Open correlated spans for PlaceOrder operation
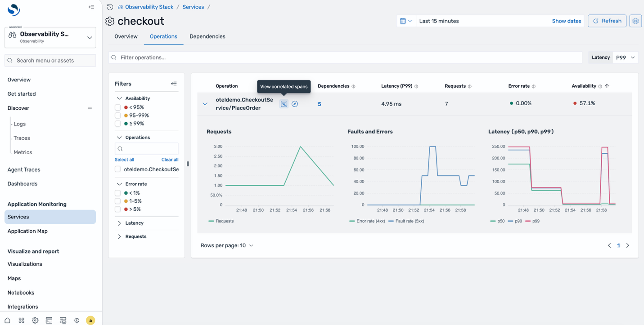The height and width of the screenshot is (325, 644). tap(284, 103)
